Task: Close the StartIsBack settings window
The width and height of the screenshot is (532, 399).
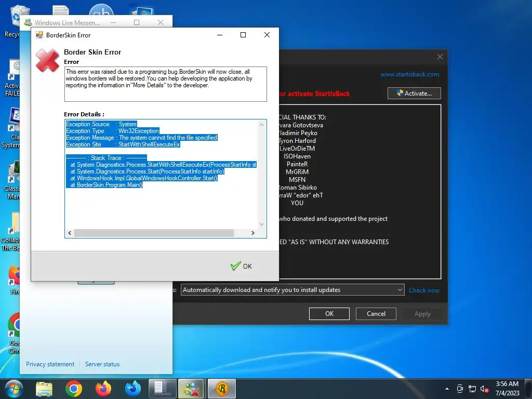Action: 440,57
